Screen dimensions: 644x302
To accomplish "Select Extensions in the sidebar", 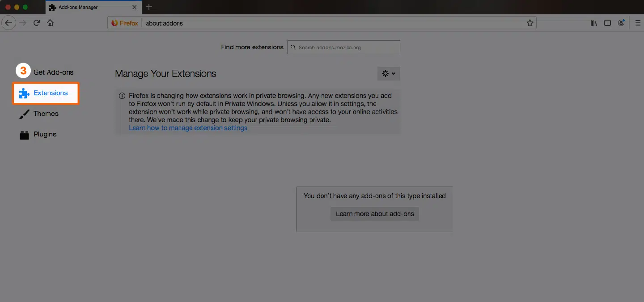I will 46,93.
